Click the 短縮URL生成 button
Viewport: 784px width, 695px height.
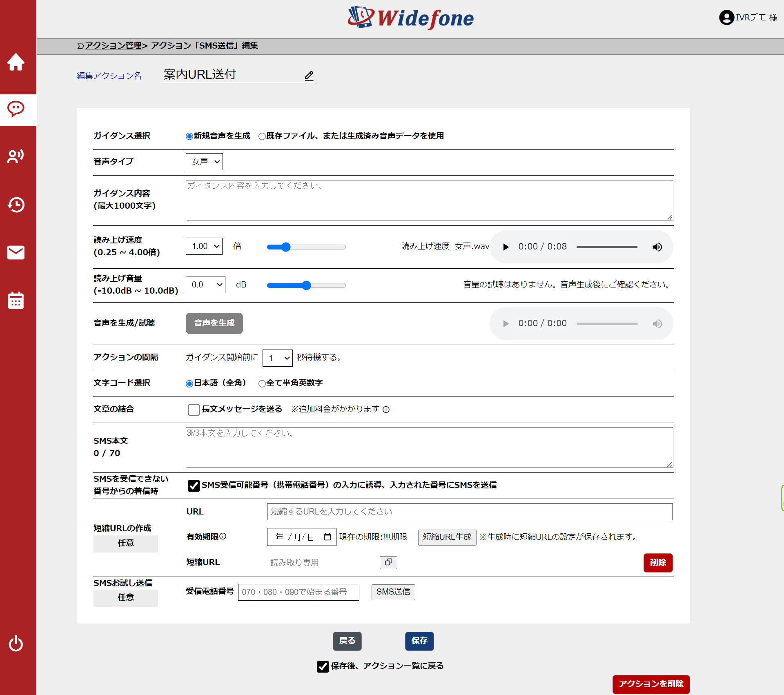[x=447, y=537]
